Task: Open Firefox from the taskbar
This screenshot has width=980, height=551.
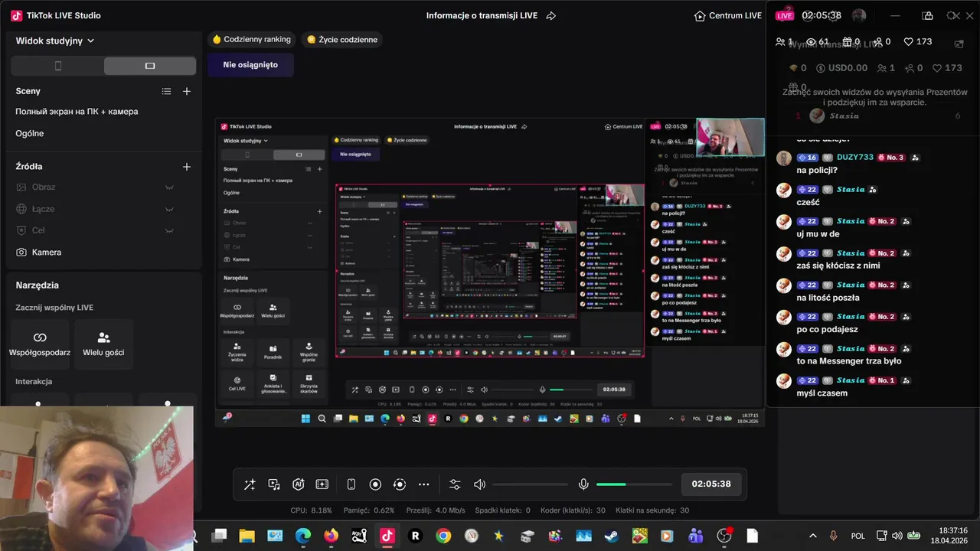Action: click(331, 536)
